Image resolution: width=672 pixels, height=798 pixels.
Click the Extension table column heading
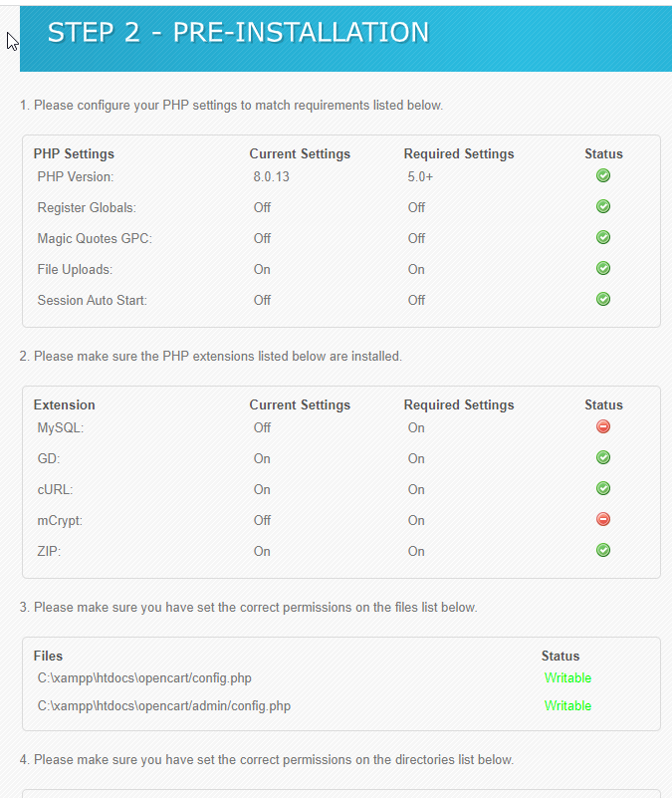pos(64,404)
